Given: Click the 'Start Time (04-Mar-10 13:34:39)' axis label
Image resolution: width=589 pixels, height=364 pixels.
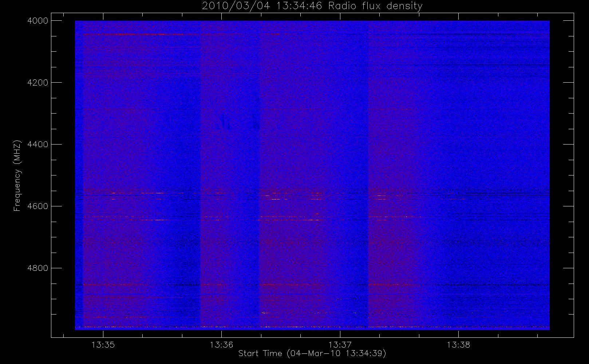Looking at the screenshot, I should tap(312, 353).
